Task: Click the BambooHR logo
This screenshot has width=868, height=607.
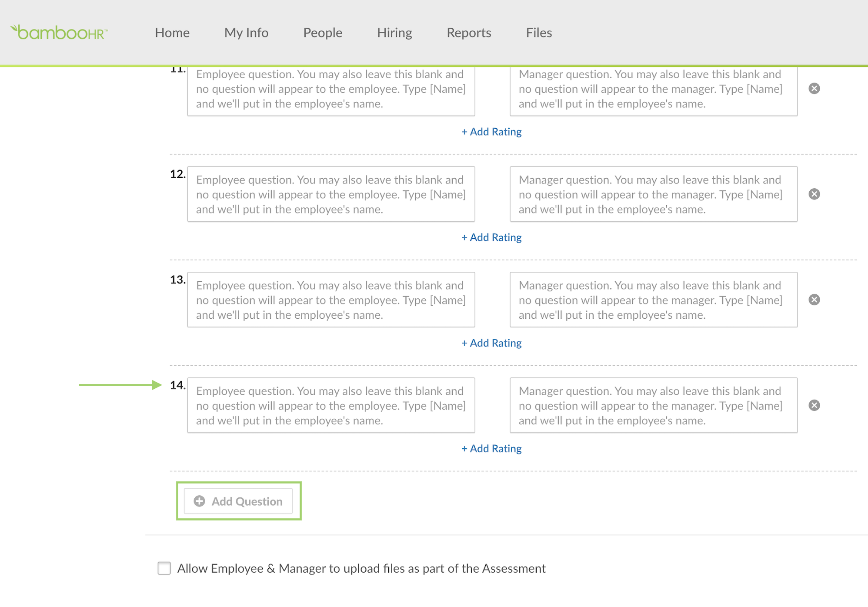Action: tap(59, 33)
